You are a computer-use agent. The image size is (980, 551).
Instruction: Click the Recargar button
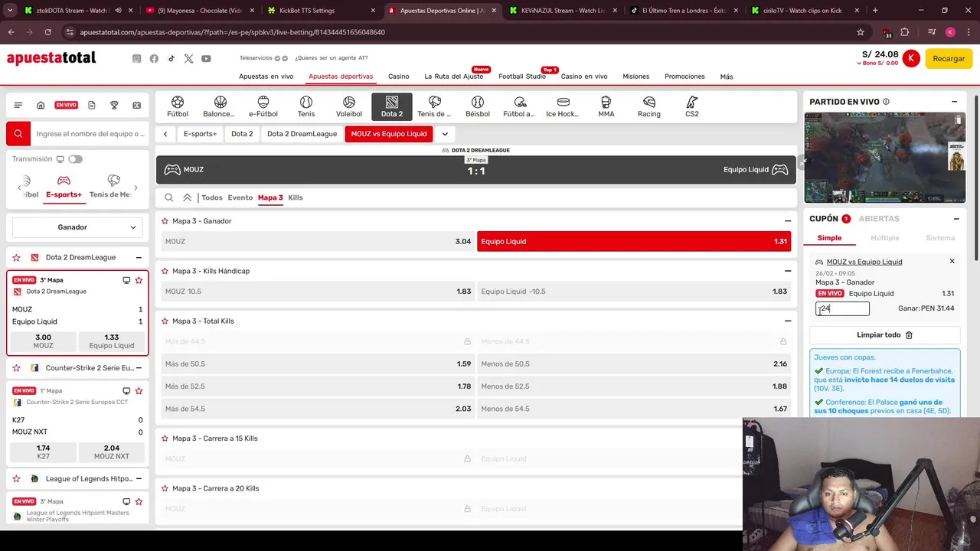pyautogui.click(x=949, y=59)
